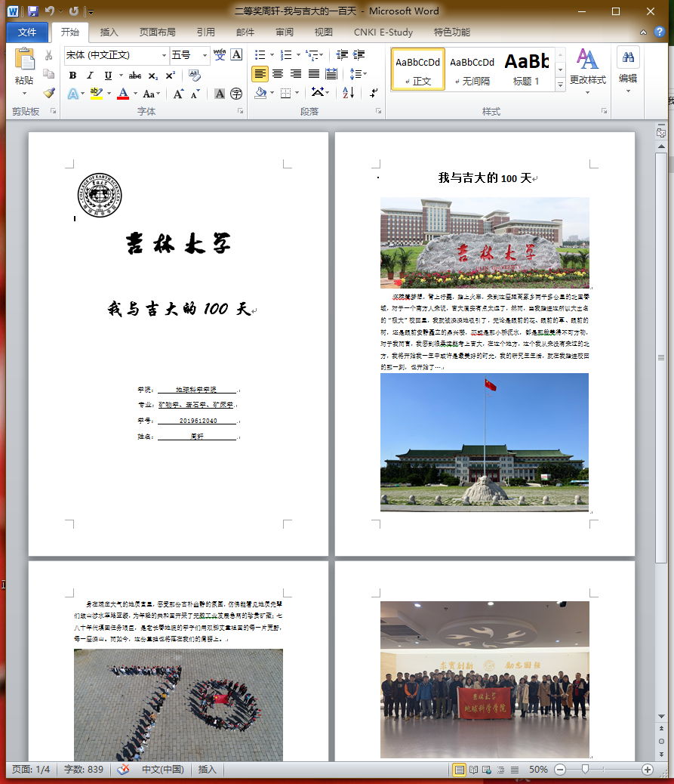The image size is (674, 784).
Task: Click the Shrink Font icon
Action: pos(195,94)
